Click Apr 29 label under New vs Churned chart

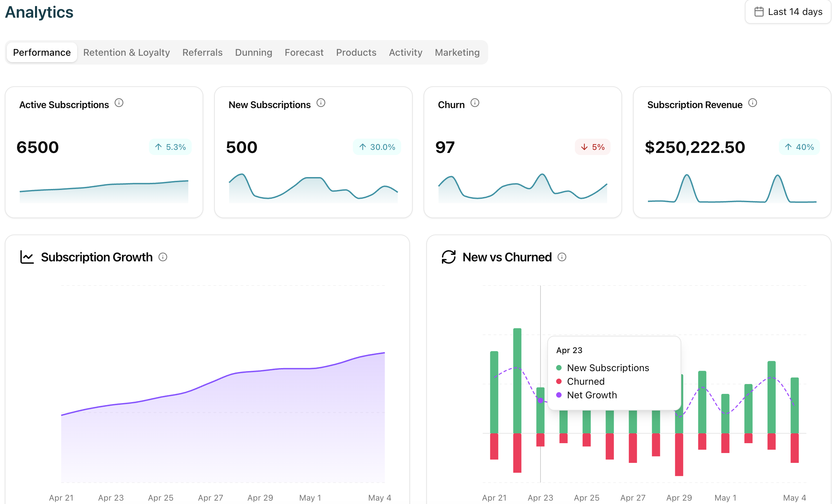coord(679,498)
